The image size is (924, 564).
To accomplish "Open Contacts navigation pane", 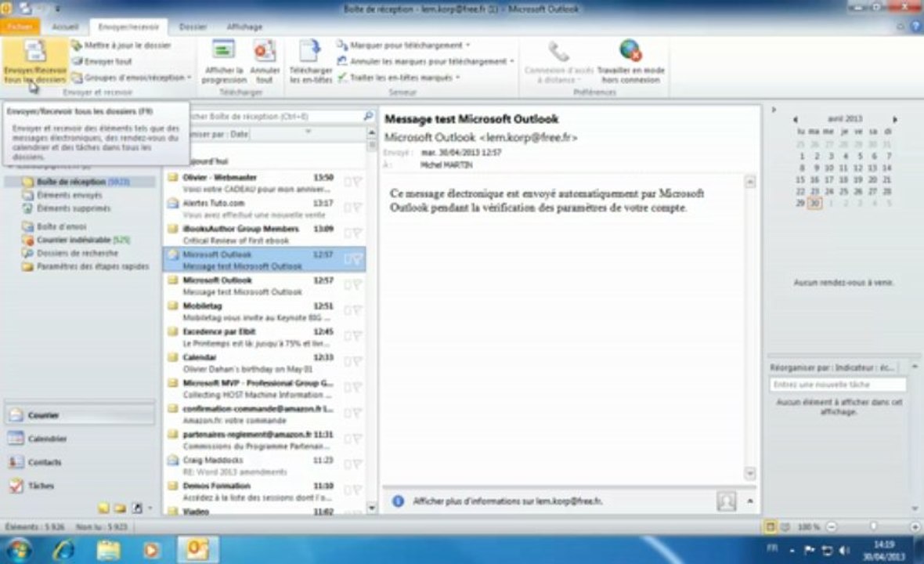I will click(x=80, y=462).
